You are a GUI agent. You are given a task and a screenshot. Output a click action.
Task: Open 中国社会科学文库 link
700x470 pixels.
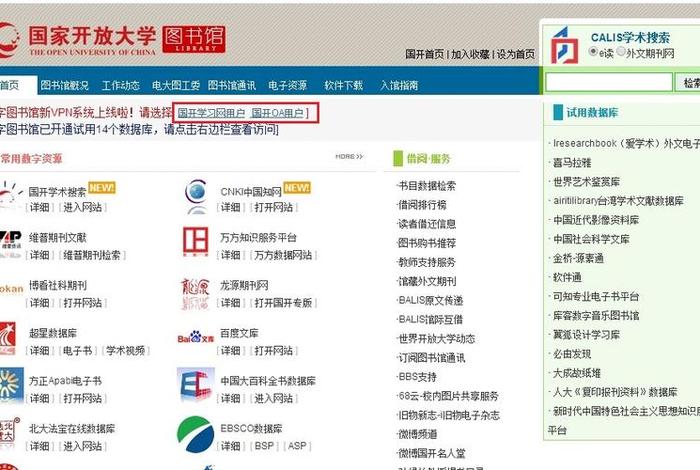591,239
